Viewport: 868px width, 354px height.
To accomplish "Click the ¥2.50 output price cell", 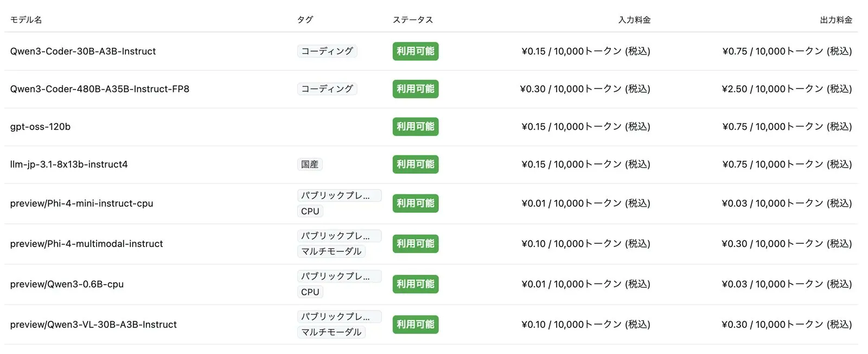I will [x=787, y=89].
